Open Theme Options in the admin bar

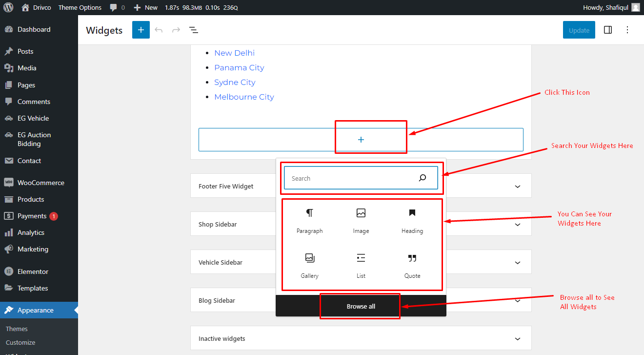point(80,7)
